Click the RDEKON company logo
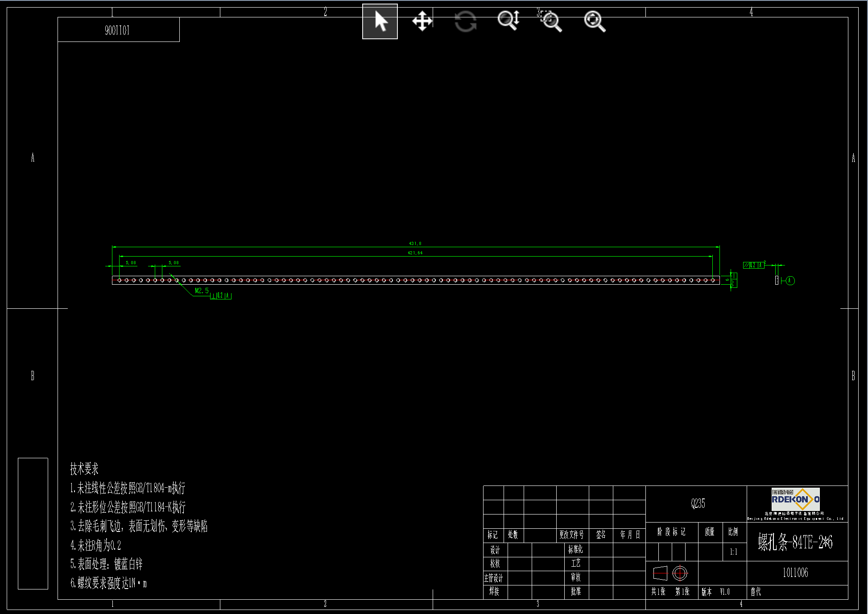Viewport: 868px width, 614px height. pyautogui.click(x=795, y=499)
